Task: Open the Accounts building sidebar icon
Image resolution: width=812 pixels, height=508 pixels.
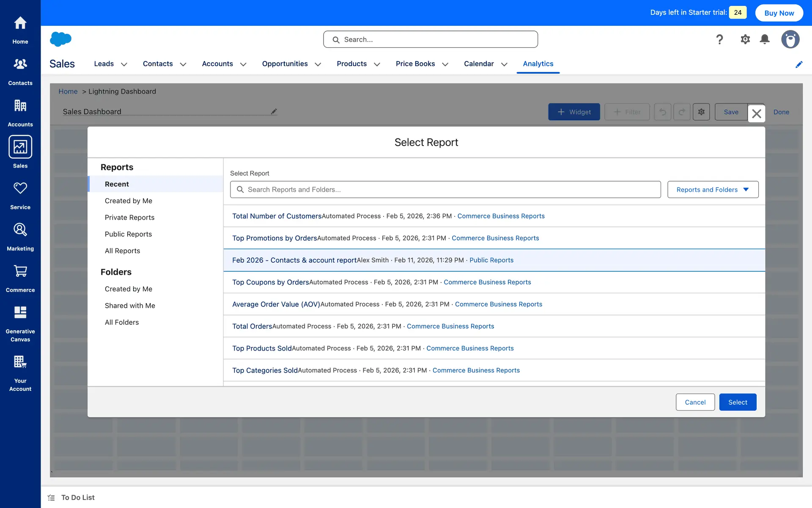Action: click(x=20, y=106)
